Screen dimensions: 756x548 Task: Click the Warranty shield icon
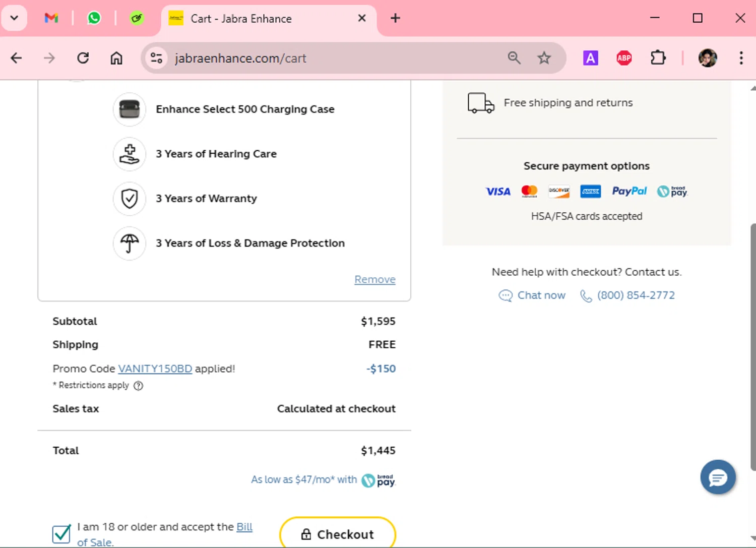tap(130, 199)
